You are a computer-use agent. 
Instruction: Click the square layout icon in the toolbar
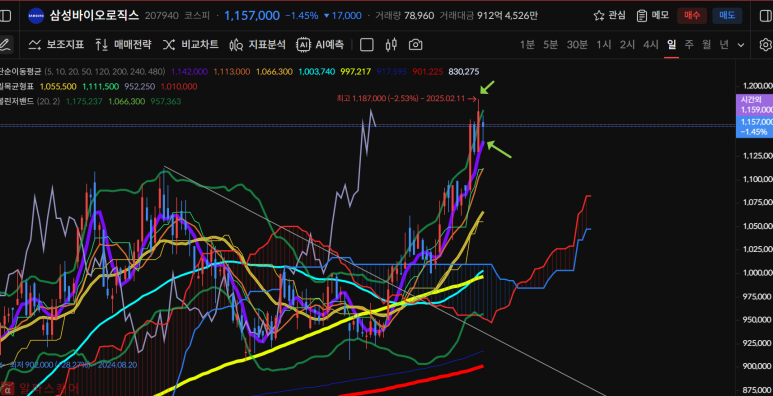click(367, 45)
